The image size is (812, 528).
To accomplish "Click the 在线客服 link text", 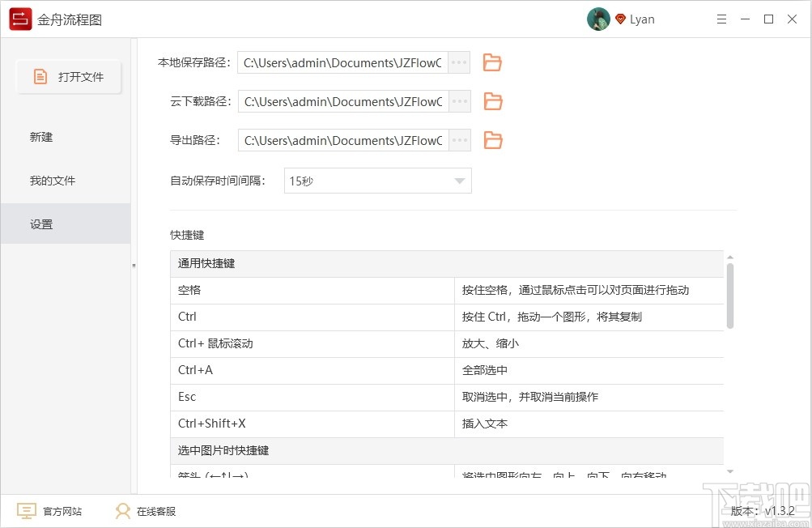I will [159, 511].
